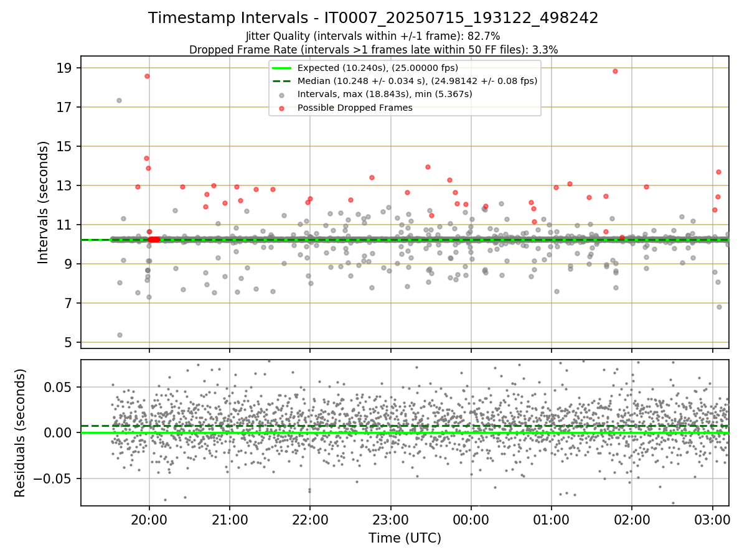The width and height of the screenshot is (747, 560).
Task: Click the 'Time (UTC)' x-axis label
Action: [x=405, y=538]
